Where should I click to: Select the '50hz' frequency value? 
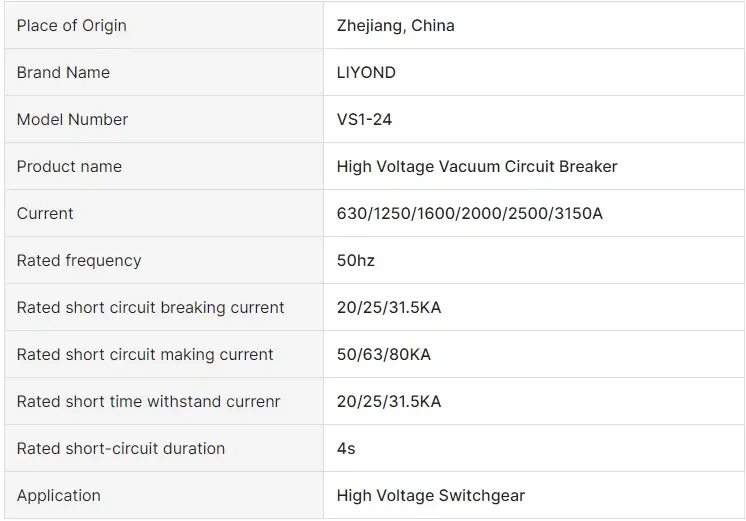point(356,260)
